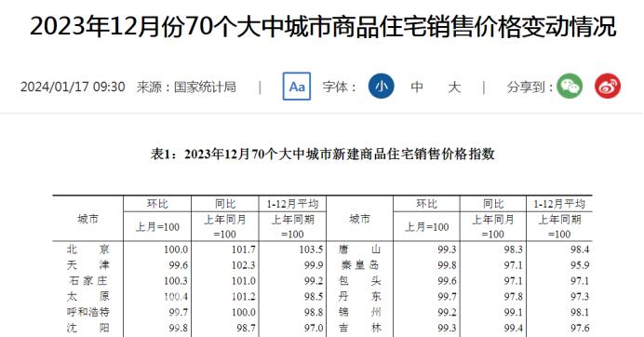Click 丹东's 97.8 year-on-year value
This screenshot has width=644, height=337.
pyautogui.click(x=514, y=297)
